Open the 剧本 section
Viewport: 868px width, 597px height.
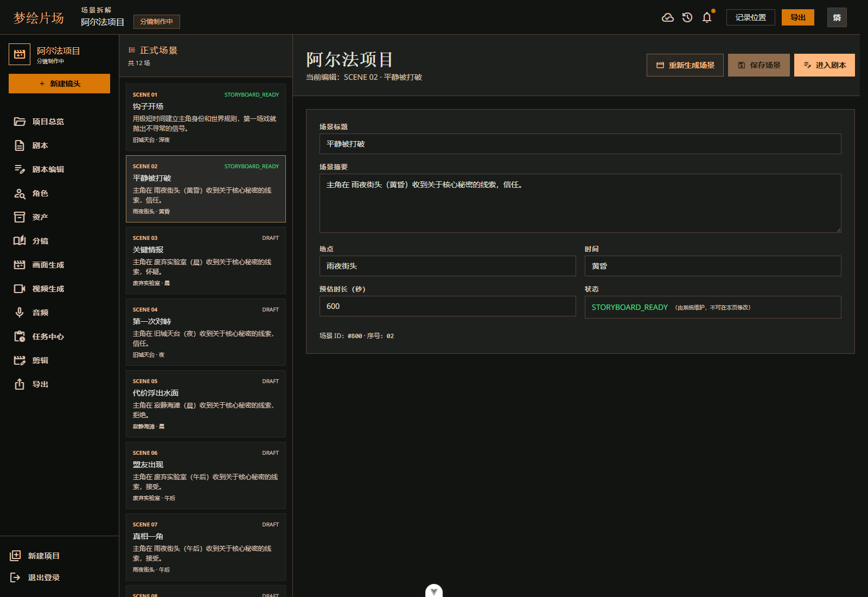pos(60,145)
